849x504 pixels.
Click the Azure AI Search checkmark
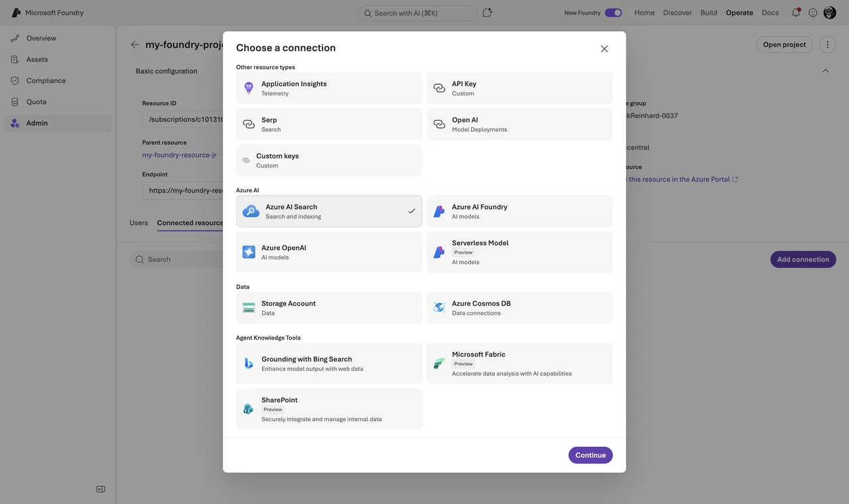point(411,212)
